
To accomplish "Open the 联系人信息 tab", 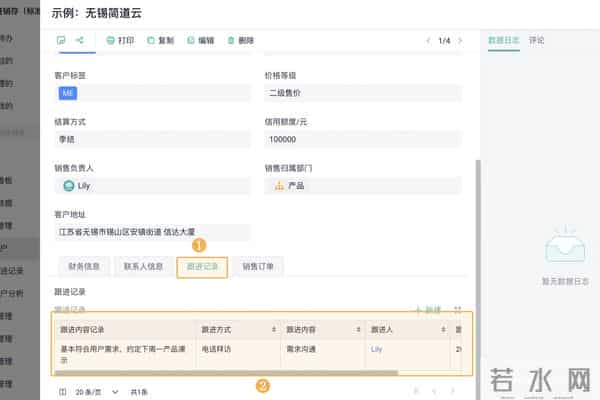I will [143, 266].
